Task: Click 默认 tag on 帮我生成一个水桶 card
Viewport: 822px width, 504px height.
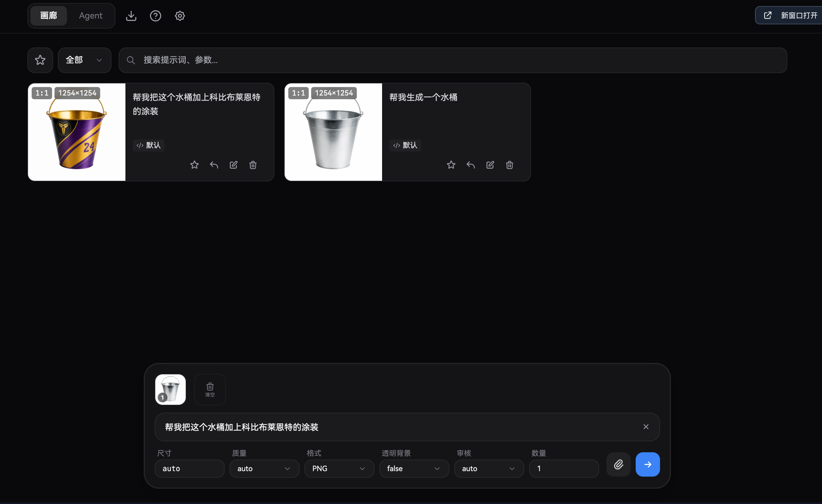Action: (x=405, y=145)
